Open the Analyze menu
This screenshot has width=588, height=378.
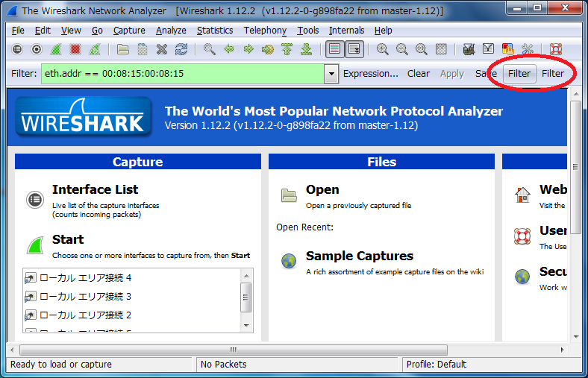click(171, 31)
